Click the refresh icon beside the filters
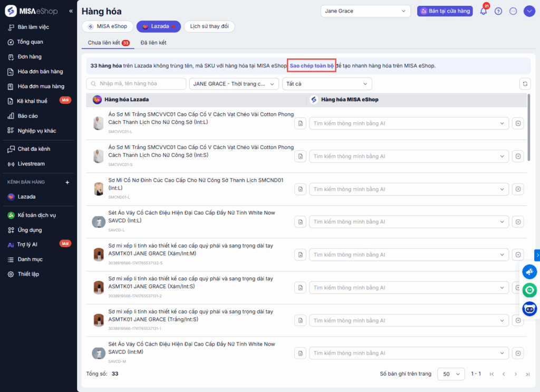The image size is (540, 392). (525, 84)
